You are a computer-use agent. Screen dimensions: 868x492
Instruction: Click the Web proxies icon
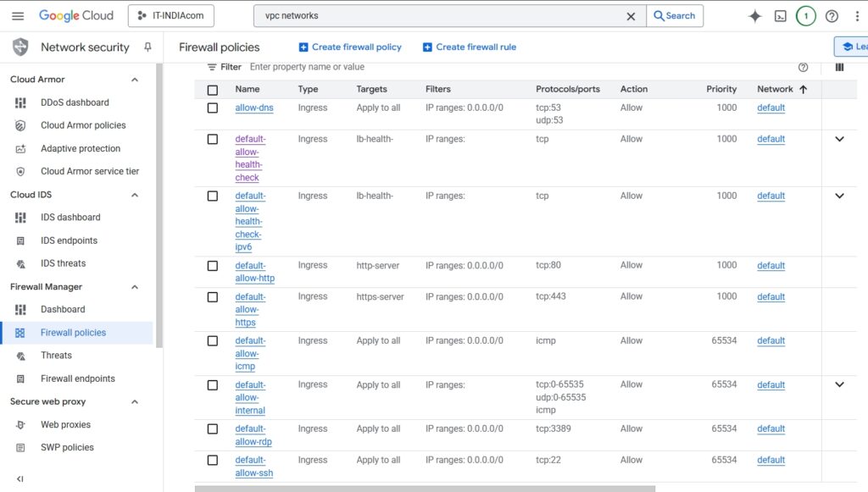20,424
